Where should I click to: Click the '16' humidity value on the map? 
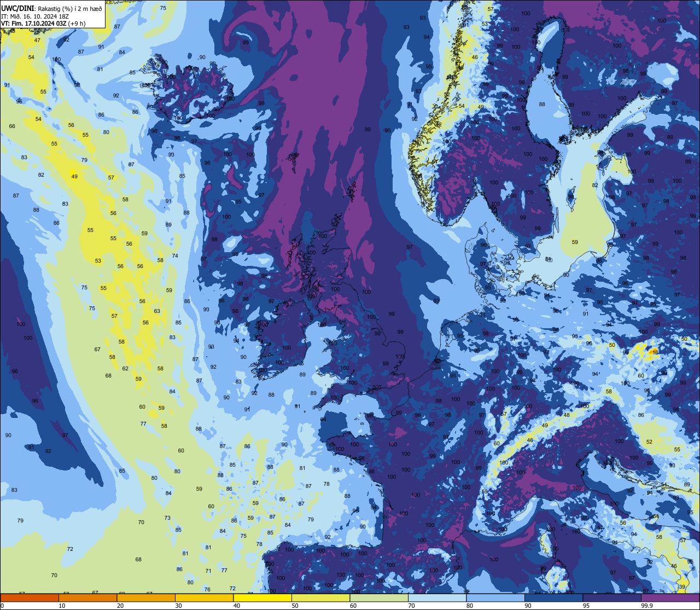click(655, 352)
